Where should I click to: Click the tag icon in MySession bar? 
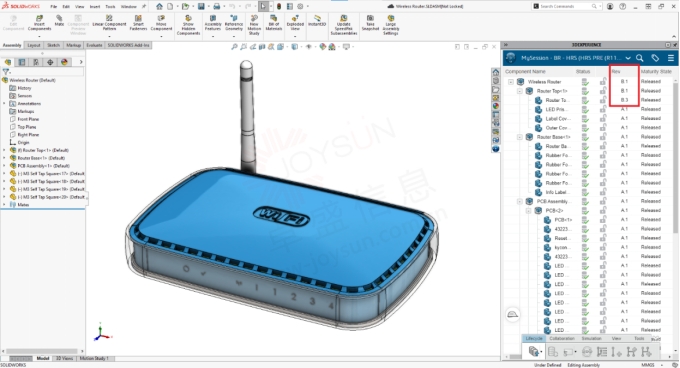pos(655,58)
